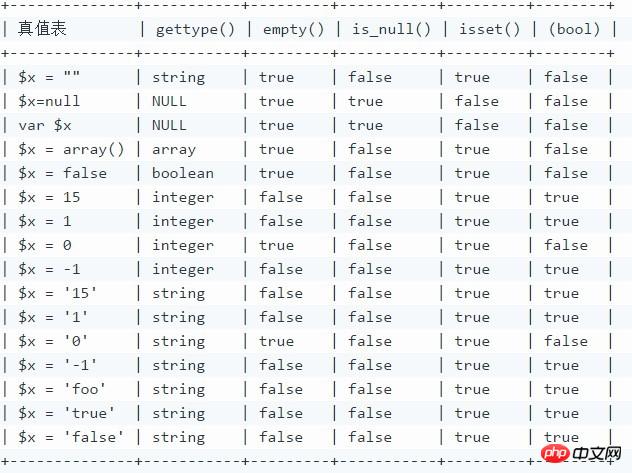
Task: Select the $x = '0' row label
Action: click(x=53, y=341)
